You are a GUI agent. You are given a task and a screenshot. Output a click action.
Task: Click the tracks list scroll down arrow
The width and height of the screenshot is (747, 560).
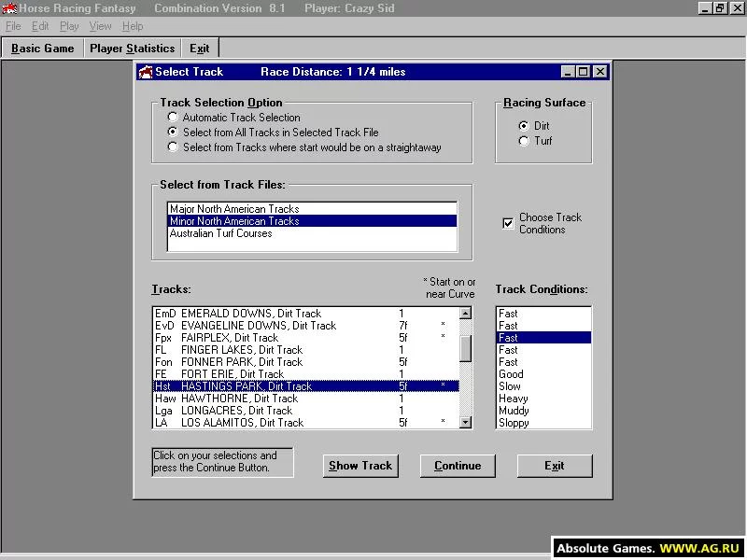[465, 422]
